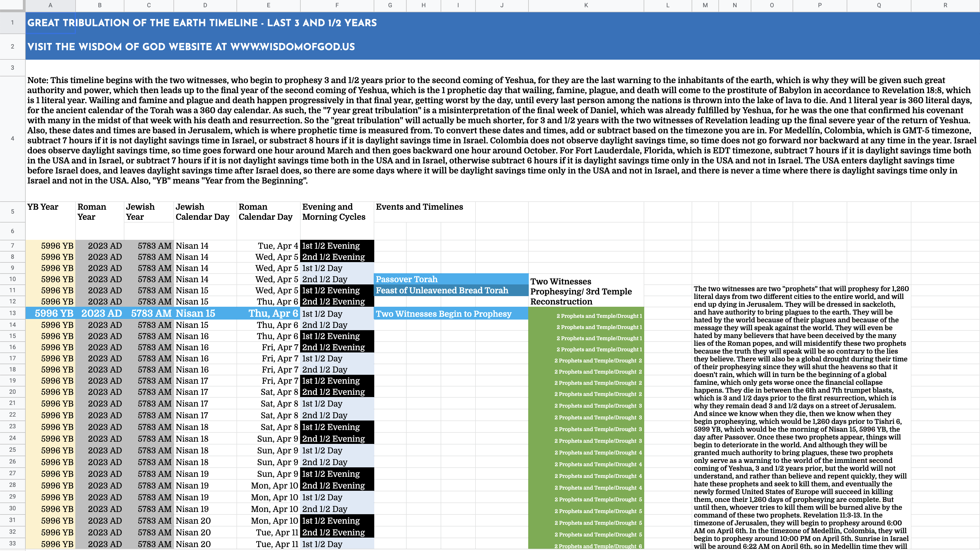Viewport: 980px width, 551px height.
Task: Select 2023 AD cell in row 20
Action: click(100, 392)
